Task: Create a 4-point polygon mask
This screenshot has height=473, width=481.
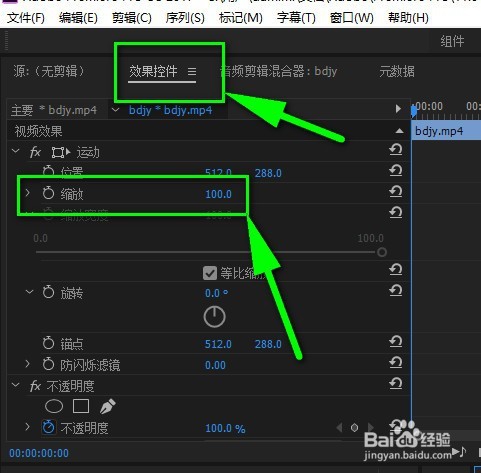Action: [x=81, y=406]
